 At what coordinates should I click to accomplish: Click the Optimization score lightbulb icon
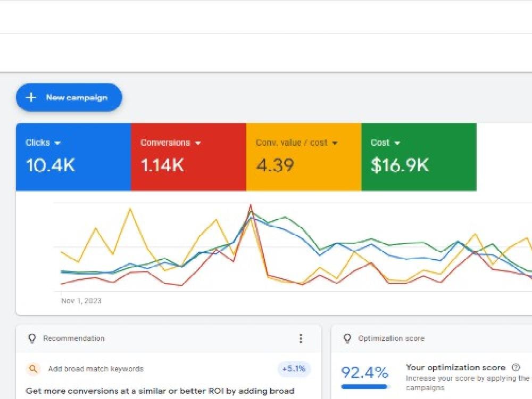(347, 338)
